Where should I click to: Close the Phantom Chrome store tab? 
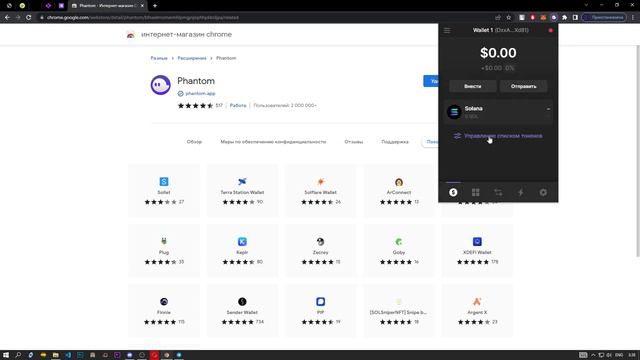(142, 6)
